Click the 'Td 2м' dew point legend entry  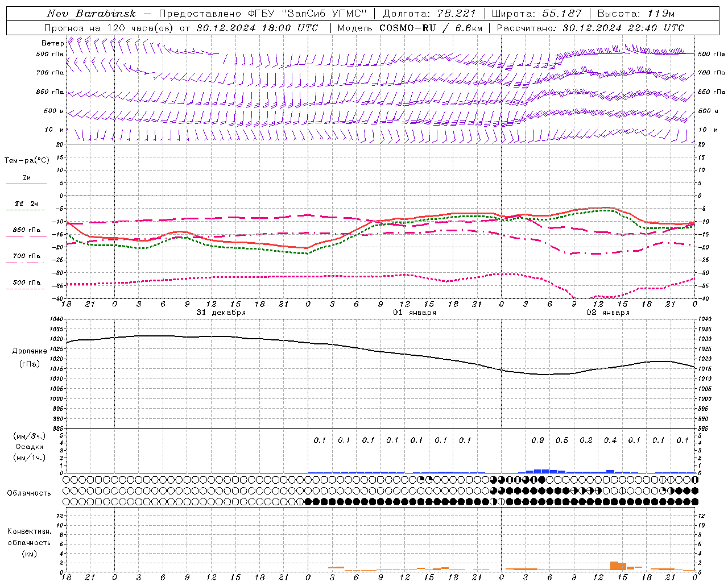click(26, 203)
